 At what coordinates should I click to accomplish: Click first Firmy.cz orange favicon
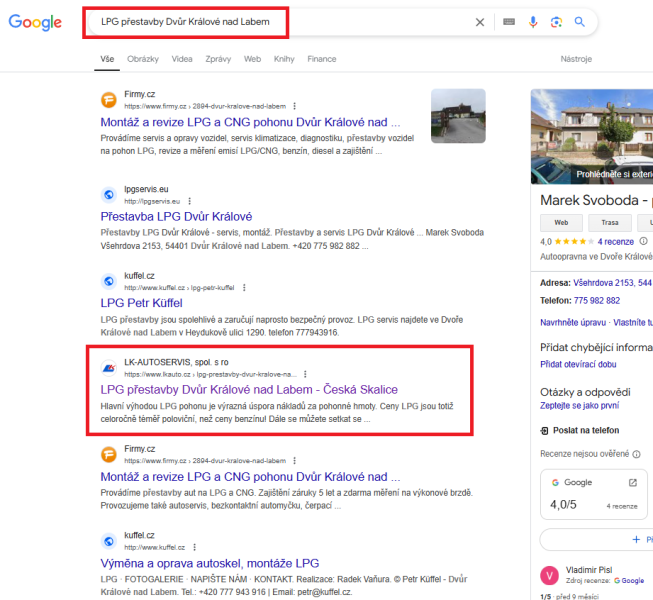click(x=109, y=100)
